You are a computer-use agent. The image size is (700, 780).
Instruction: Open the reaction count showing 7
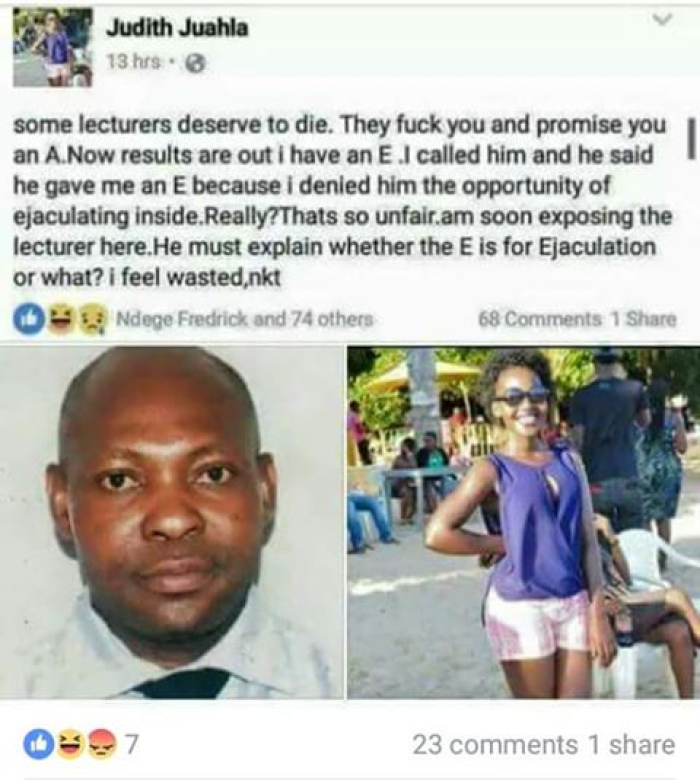[x=130, y=745]
